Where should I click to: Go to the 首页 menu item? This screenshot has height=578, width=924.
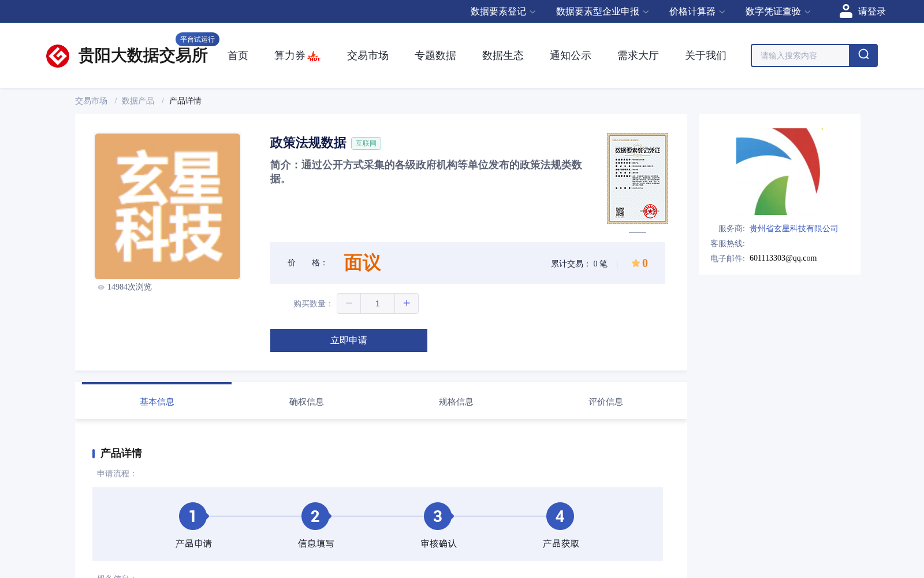click(238, 55)
